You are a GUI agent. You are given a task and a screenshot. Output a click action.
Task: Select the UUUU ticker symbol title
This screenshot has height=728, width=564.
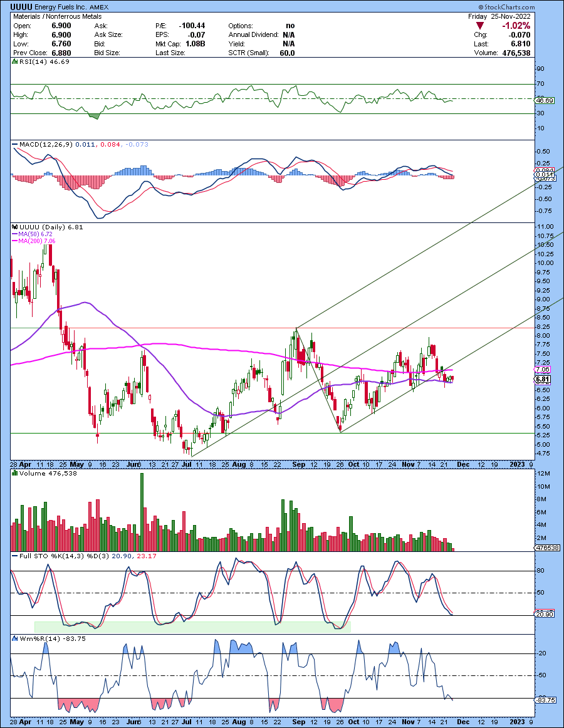pos(21,7)
